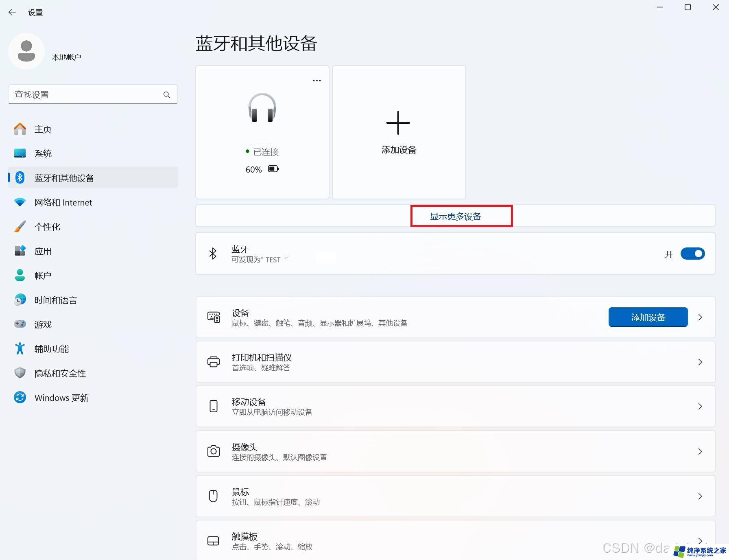729x560 pixels.
Task: Go back using the back arrow
Action: 12,12
